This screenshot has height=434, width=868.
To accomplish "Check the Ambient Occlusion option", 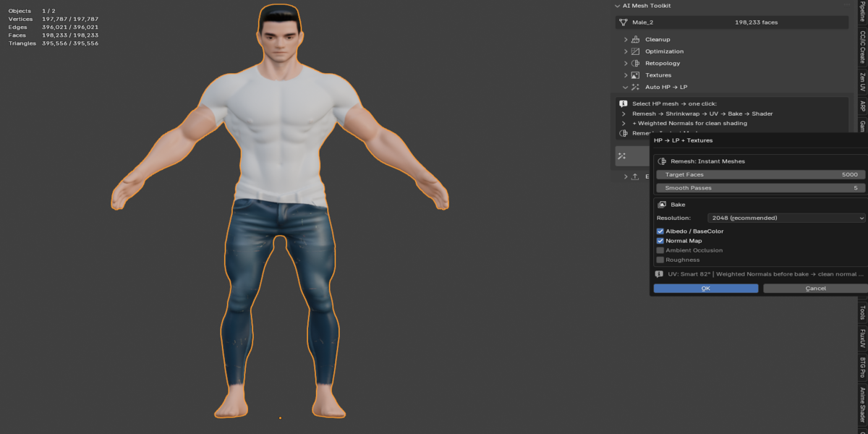I will (660, 250).
